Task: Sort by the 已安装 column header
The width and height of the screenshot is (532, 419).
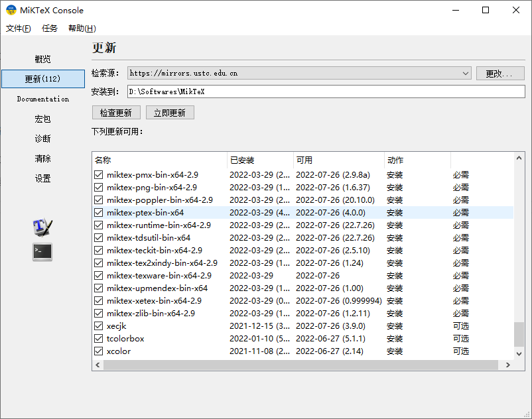Action: [x=260, y=160]
